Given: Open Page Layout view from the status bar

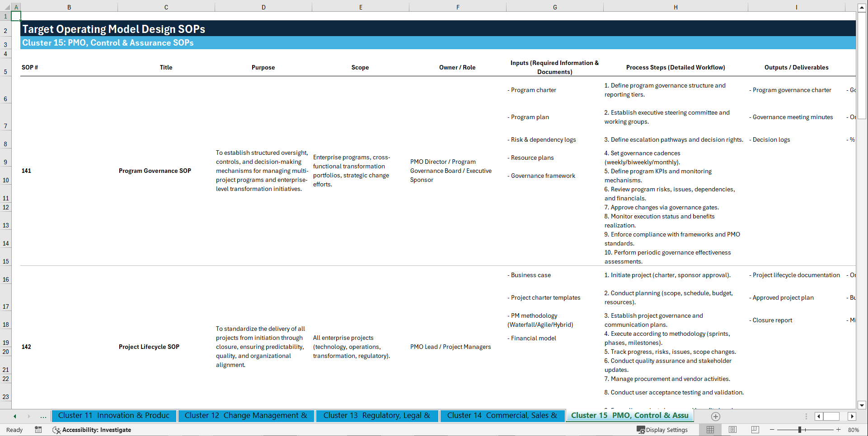Looking at the screenshot, I should [732, 430].
